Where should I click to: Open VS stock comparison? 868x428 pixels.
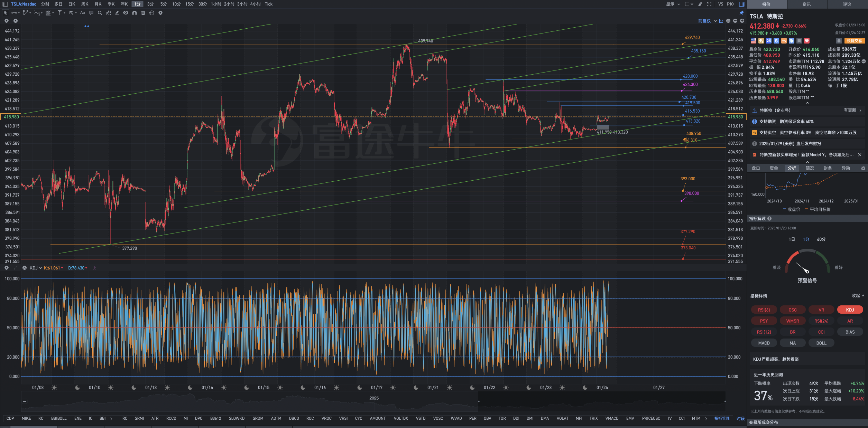click(721, 4)
